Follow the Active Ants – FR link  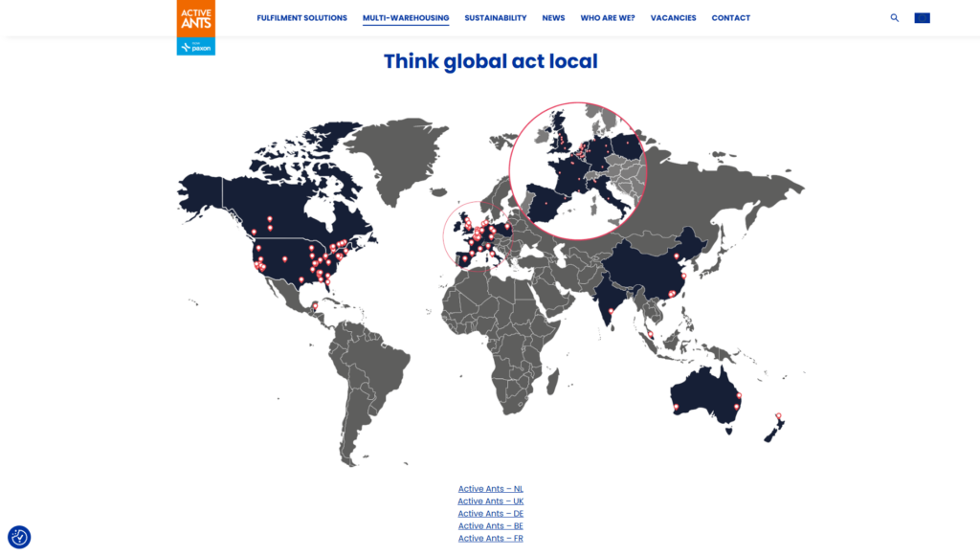(x=491, y=538)
